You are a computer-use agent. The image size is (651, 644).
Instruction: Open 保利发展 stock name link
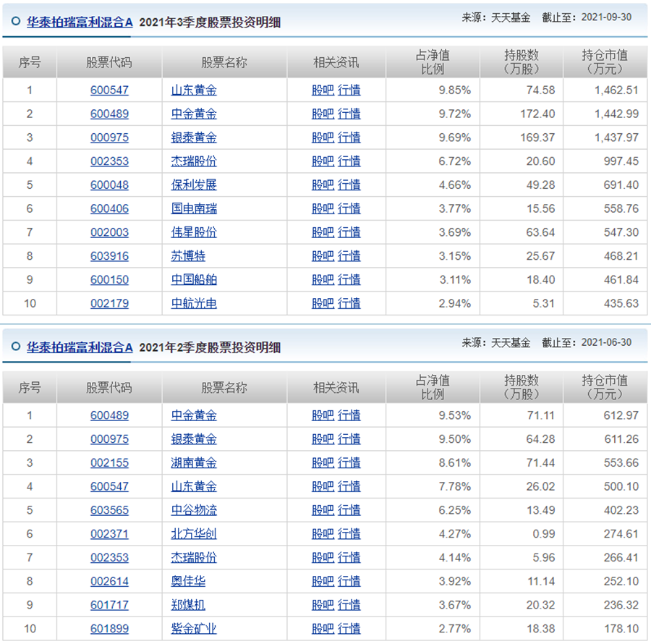click(x=194, y=185)
